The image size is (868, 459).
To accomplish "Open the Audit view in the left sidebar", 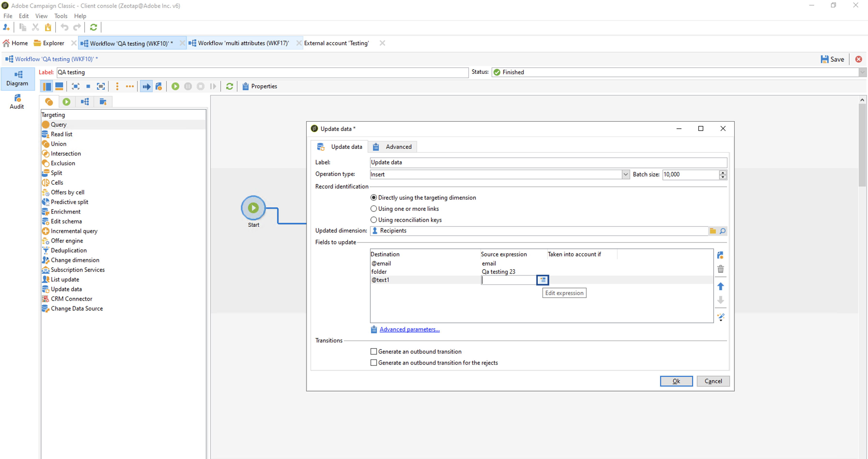I will pos(17,102).
